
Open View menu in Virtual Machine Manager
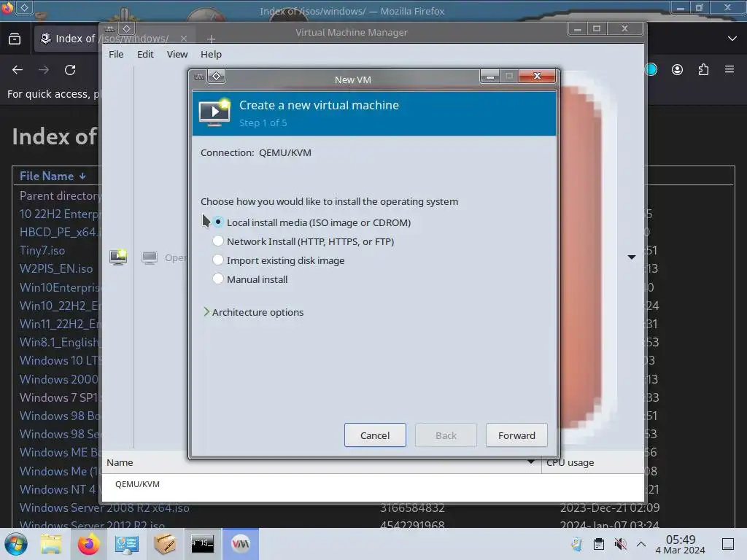tap(177, 54)
